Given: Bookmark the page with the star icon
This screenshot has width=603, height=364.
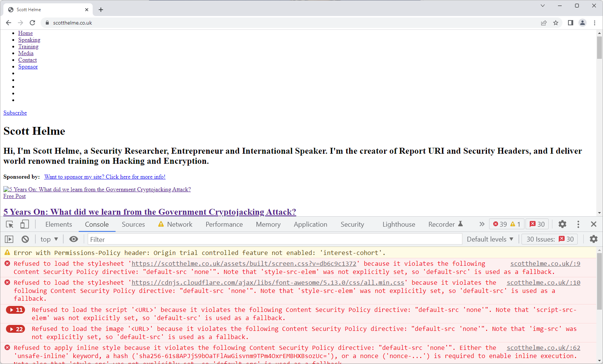Looking at the screenshot, I should click(x=556, y=23).
